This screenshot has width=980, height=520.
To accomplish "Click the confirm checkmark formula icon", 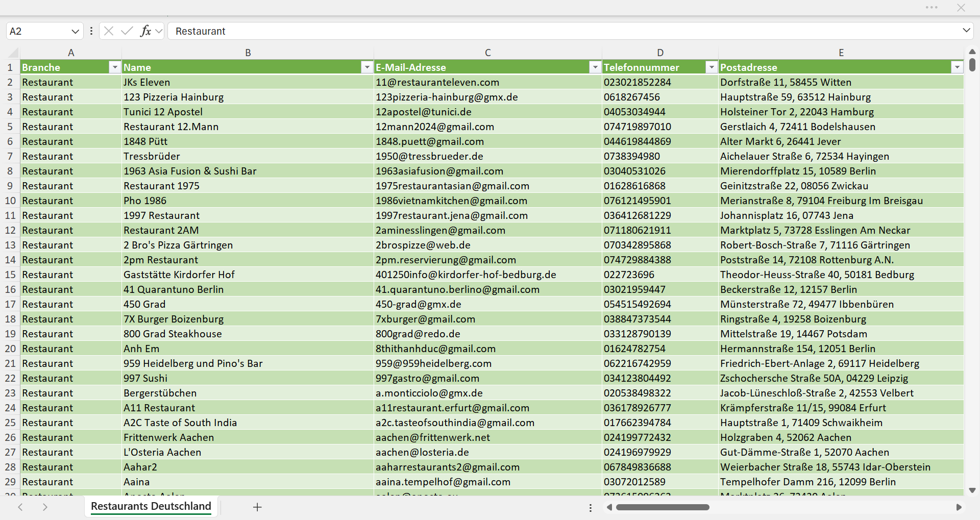I will coord(127,31).
